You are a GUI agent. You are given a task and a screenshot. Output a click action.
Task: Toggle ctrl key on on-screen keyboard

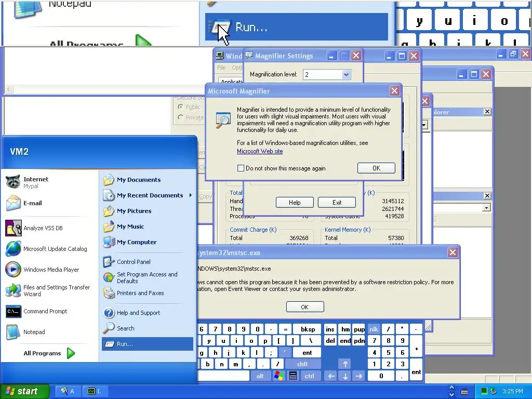[x=310, y=376]
